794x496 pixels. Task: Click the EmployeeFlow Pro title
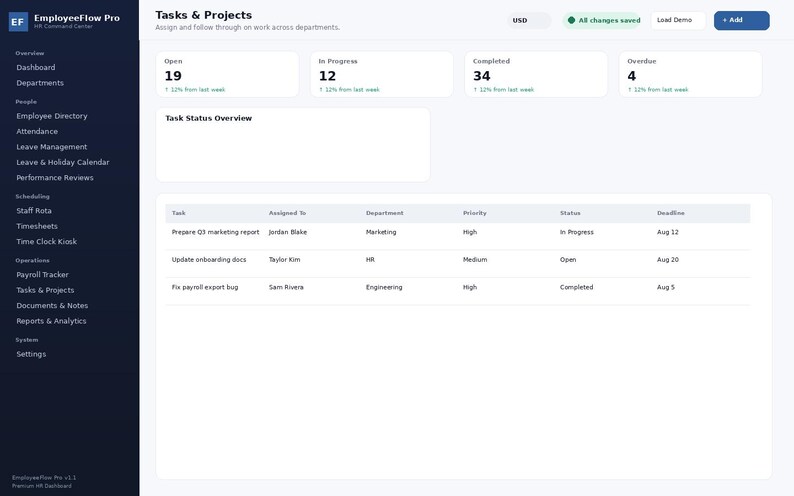click(x=77, y=18)
